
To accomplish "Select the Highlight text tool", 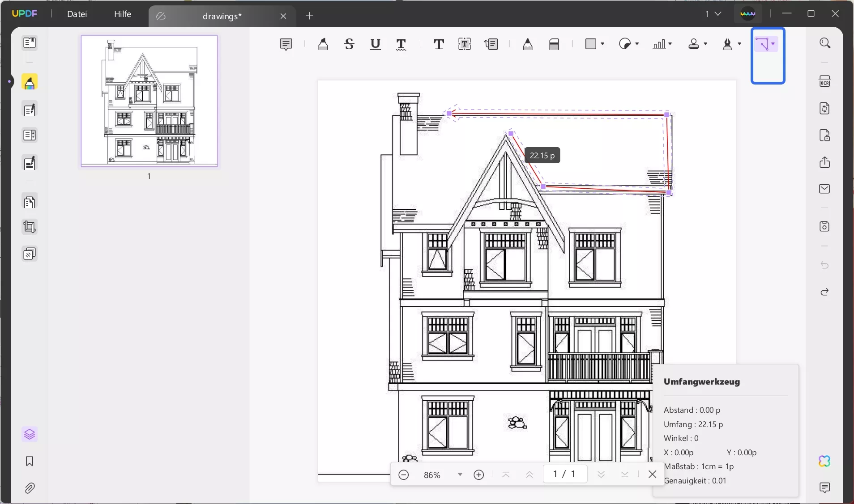I will (323, 44).
